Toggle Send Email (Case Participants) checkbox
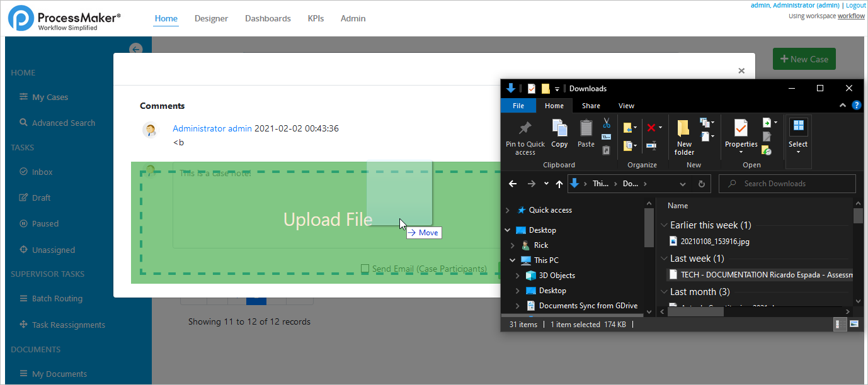 click(x=365, y=269)
